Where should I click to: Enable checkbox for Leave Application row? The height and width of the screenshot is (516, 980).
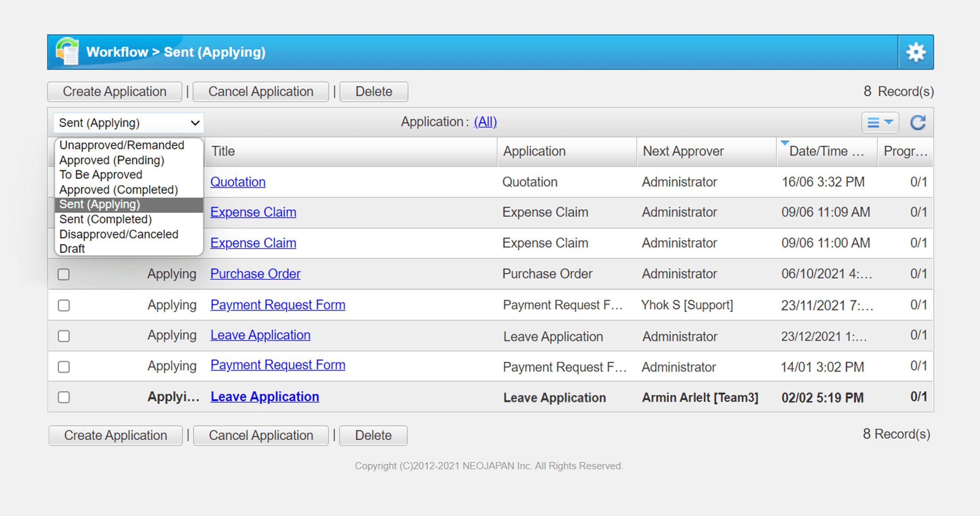tap(64, 335)
